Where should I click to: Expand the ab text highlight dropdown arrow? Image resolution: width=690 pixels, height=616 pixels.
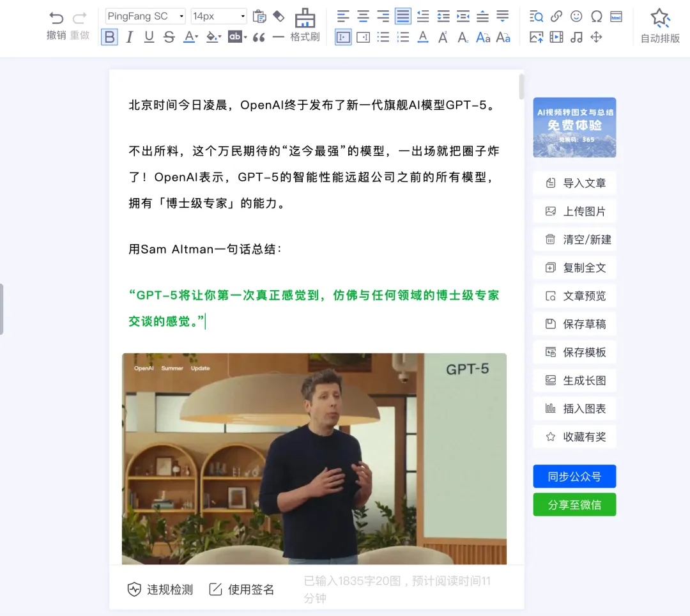(x=245, y=37)
